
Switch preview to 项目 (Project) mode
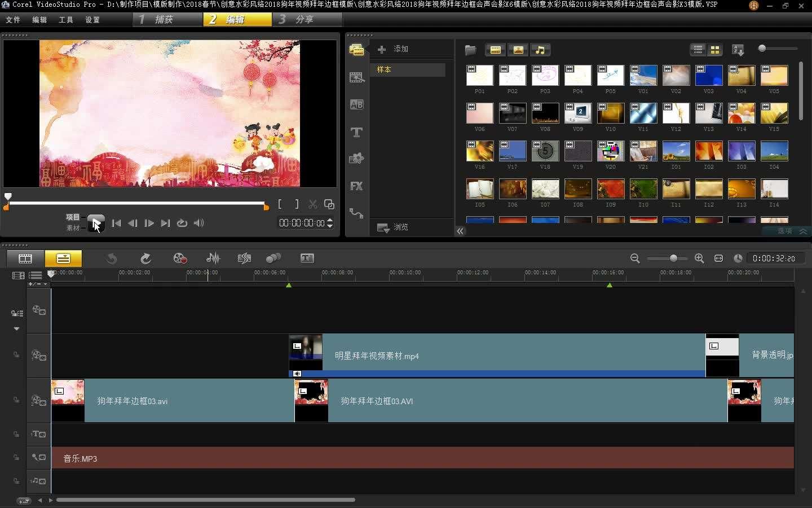click(73, 217)
